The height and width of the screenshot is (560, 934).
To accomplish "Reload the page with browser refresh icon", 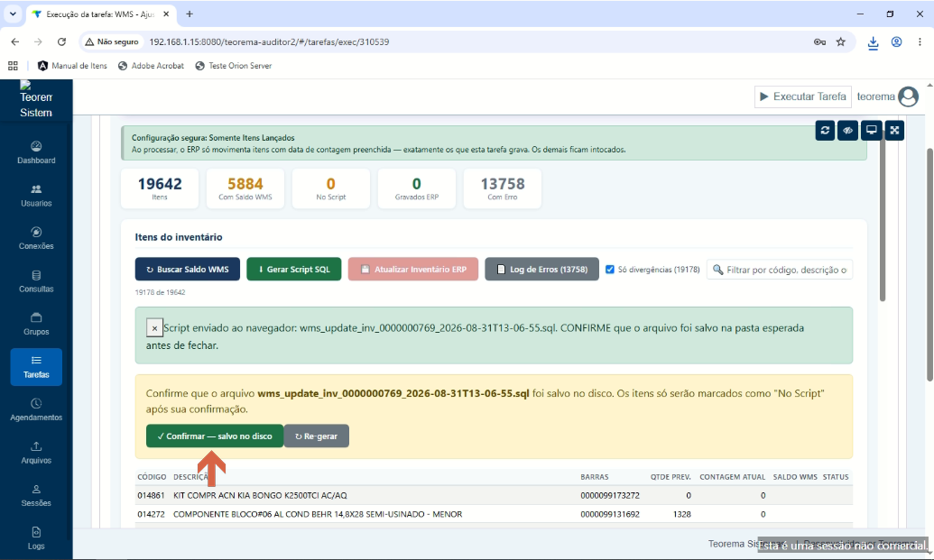I will (61, 41).
